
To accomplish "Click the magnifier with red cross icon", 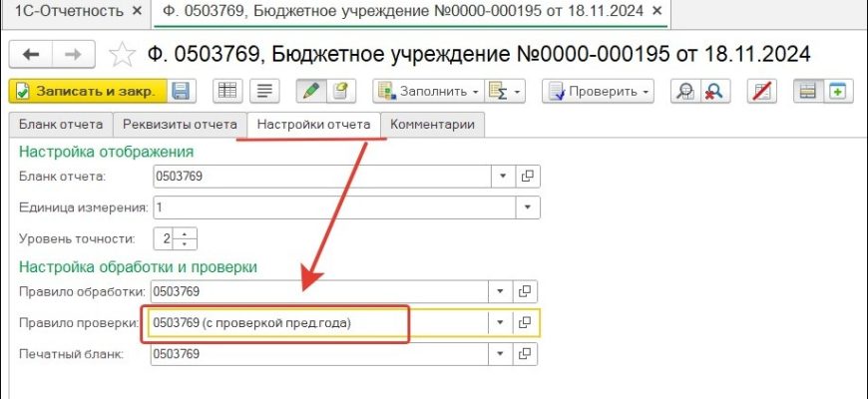I will [713, 91].
